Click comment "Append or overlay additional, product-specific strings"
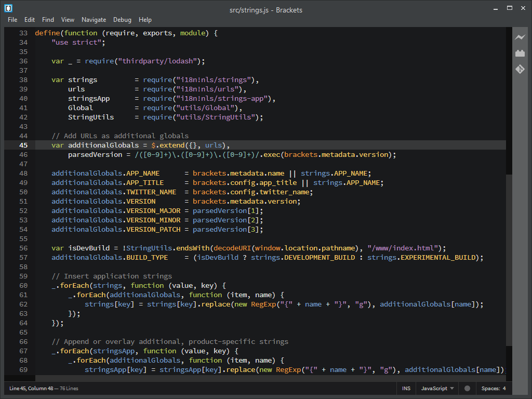This screenshot has height=399, width=532. [170, 342]
